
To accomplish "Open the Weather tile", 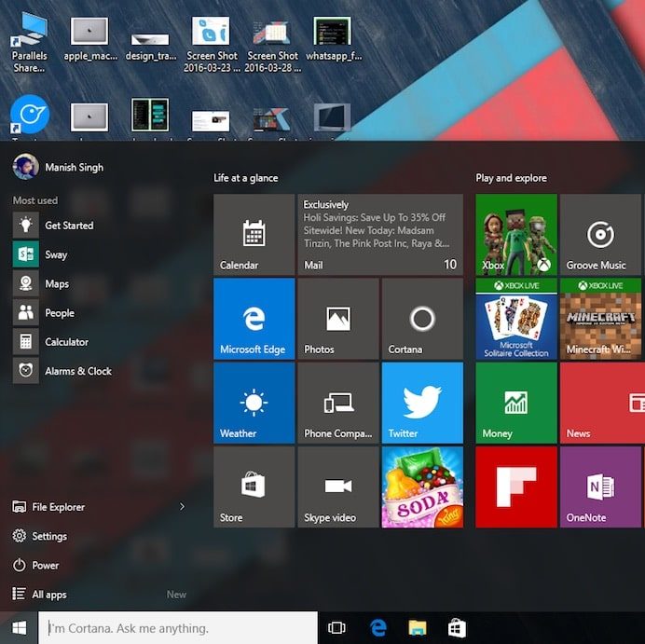I will (x=254, y=403).
